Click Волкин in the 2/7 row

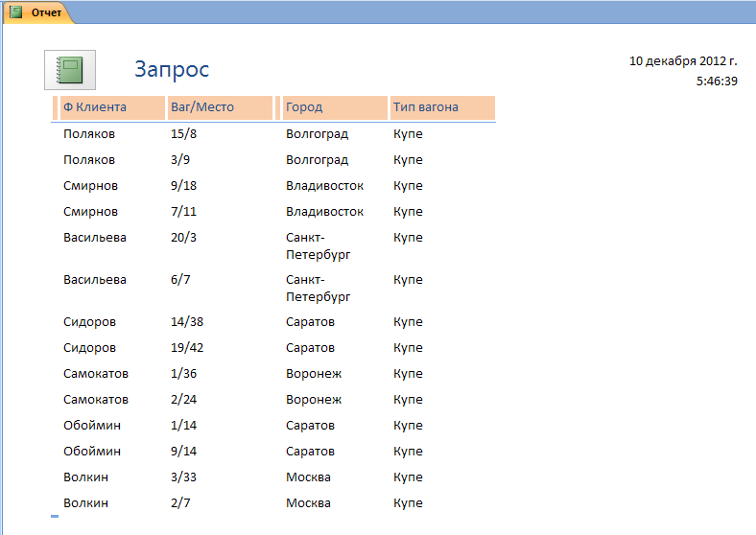pyautogui.click(x=85, y=503)
